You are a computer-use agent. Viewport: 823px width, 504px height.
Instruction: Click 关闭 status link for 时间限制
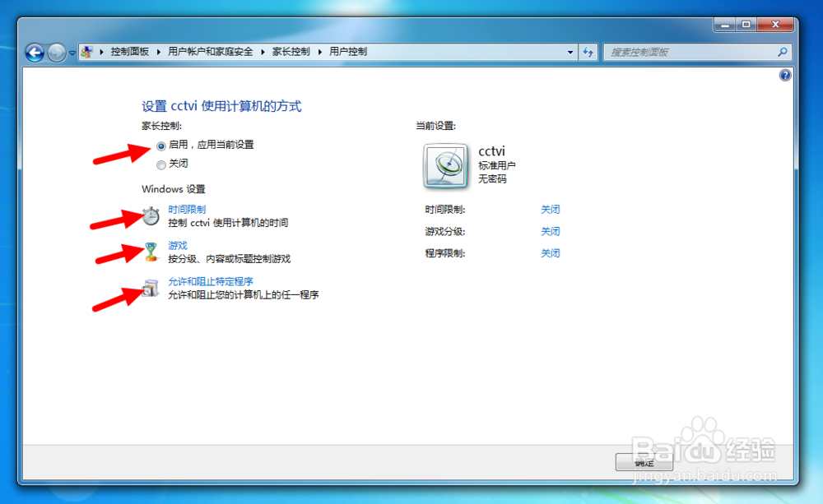click(x=550, y=210)
